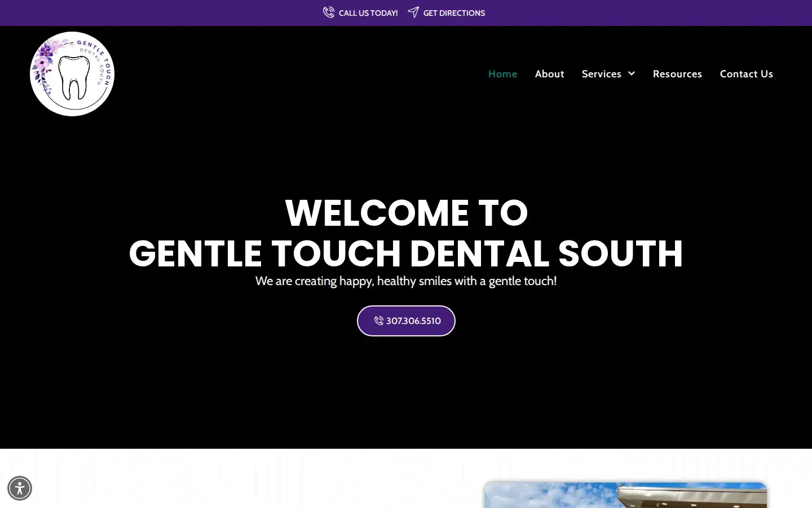Click the office building photo thumbnail

(625, 495)
